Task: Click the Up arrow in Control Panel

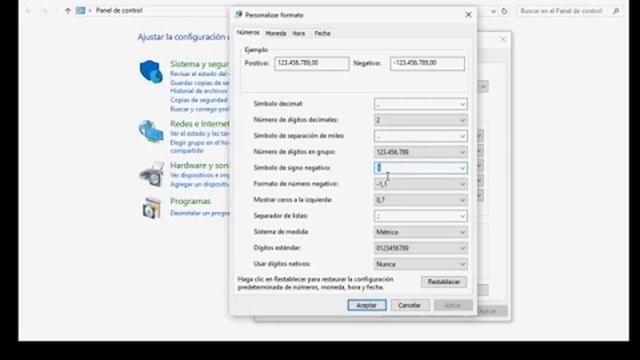Action: tap(68, 11)
